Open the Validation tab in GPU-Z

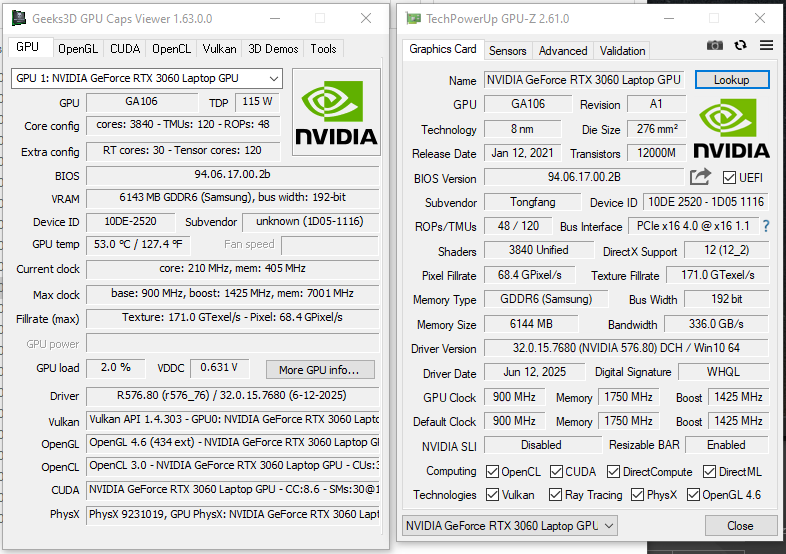[622, 51]
